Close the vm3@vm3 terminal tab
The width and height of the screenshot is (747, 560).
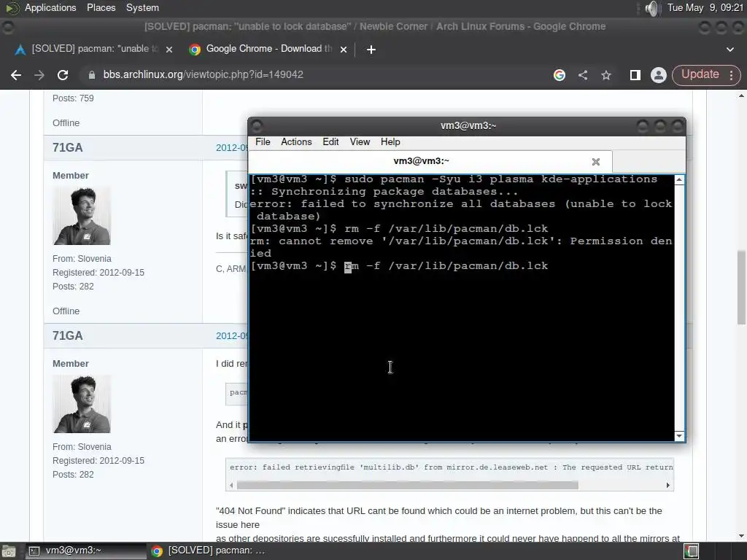coord(595,162)
